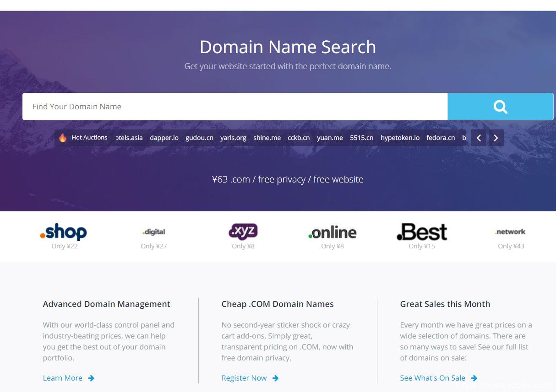This screenshot has width=556, height=392.
Task: Click the Hot Auctions flame icon
Action: tap(63, 138)
